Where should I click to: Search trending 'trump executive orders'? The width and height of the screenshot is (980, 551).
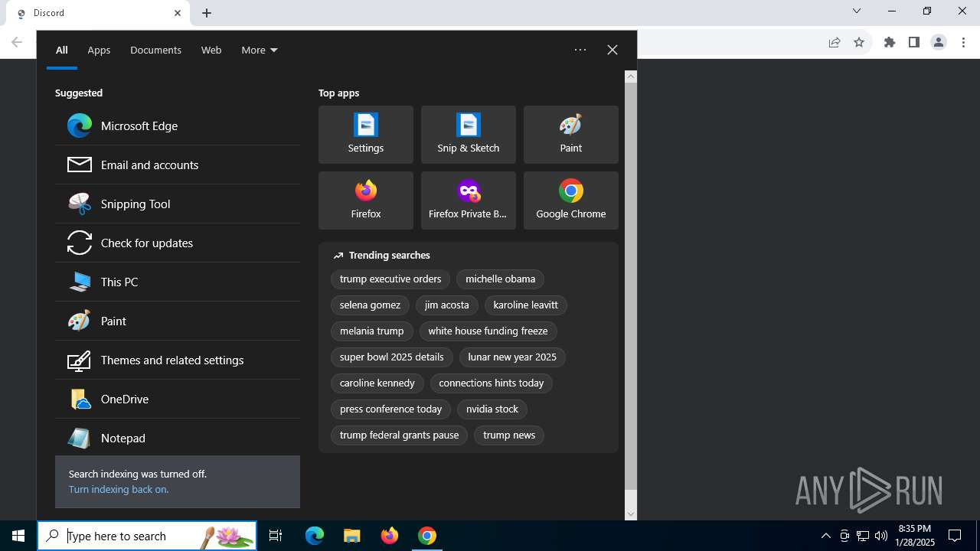click(390, 279)
